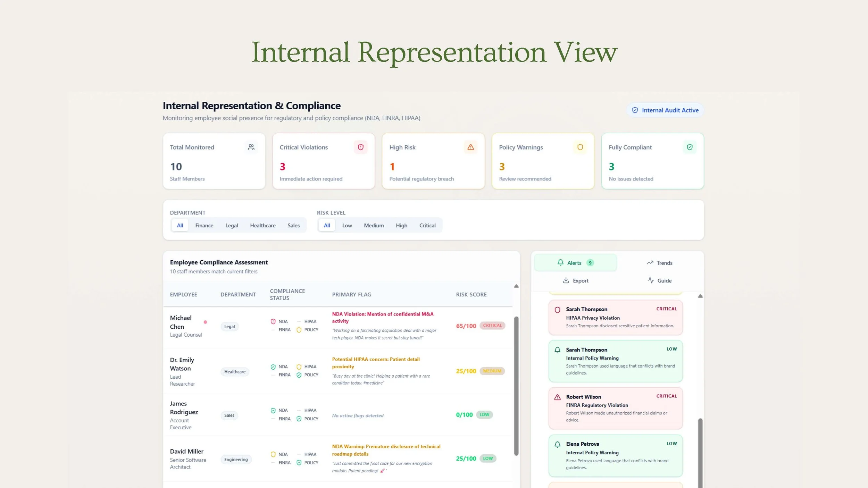
Task: Click the Trends arrow icon
Action: click(650, 263)
